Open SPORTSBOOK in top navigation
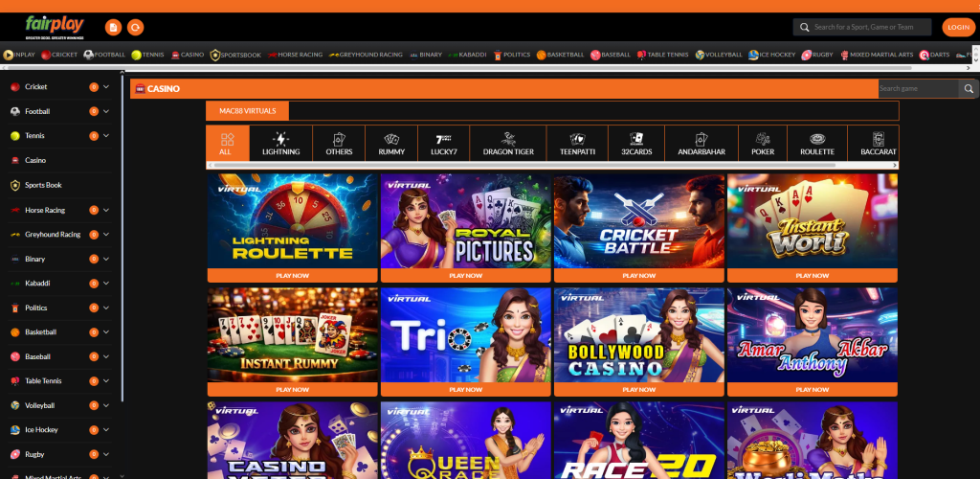The height and width of the screenshot is (479, 980). point(235,55)
